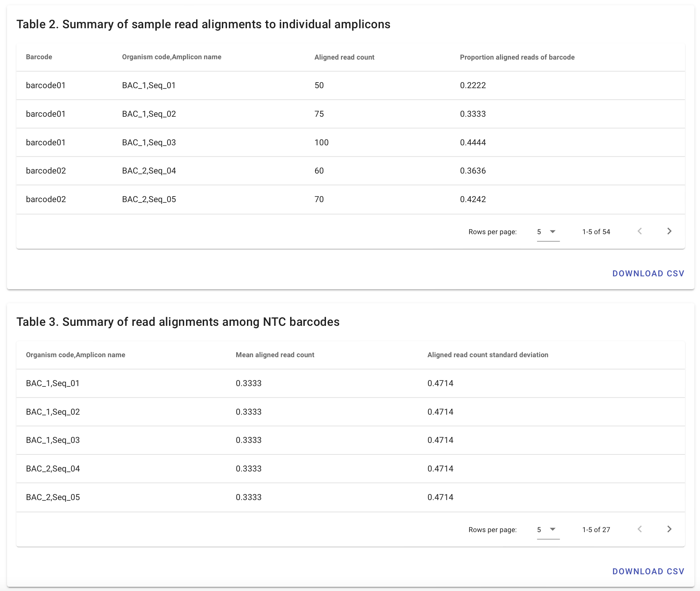
Task: Select BAC_1,Seq_03 cell in Table 2
Action: [x=149, y=143]
